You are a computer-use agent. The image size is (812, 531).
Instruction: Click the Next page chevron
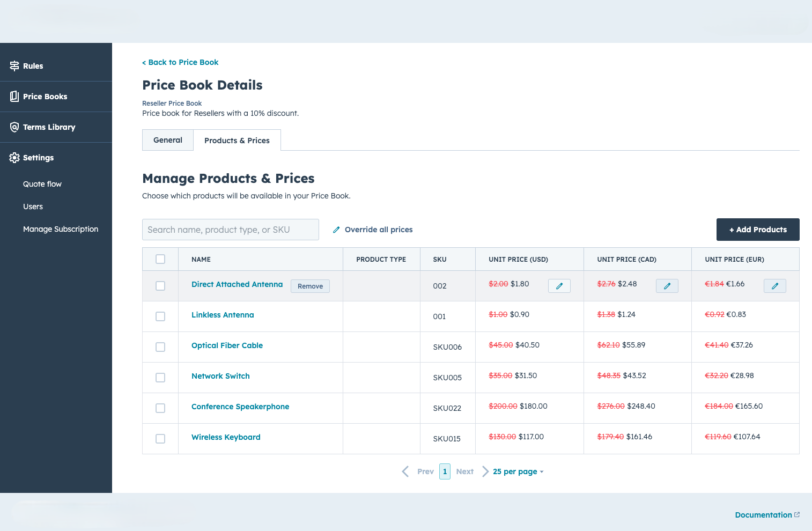(485, 471)
